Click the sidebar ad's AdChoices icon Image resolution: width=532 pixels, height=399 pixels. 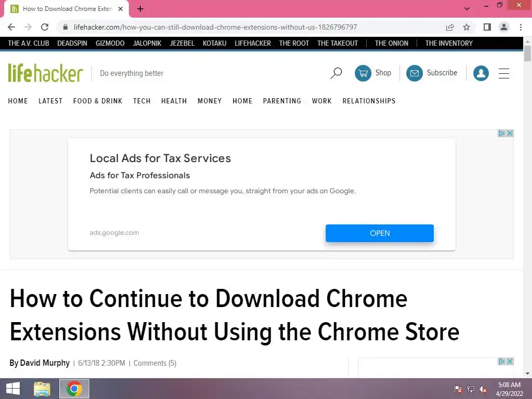click(x=501, y=362)
